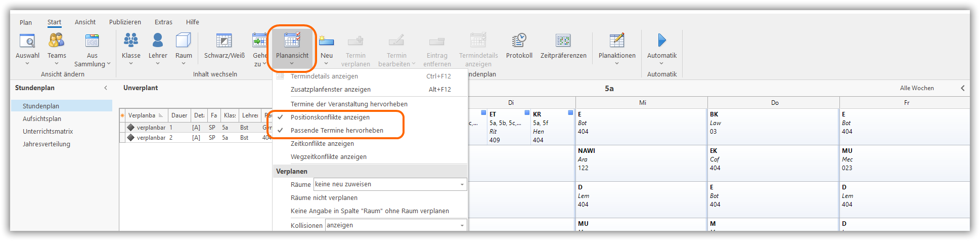980x241 pixels.
Task: Open the Ansicht ribbon tab
Action: click(x=85, y=22)
